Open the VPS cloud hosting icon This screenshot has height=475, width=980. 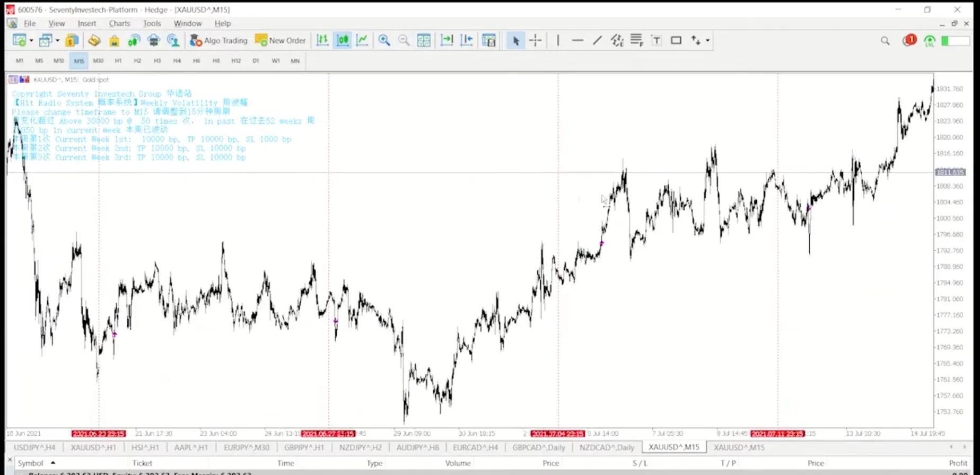tap(153, 40)
